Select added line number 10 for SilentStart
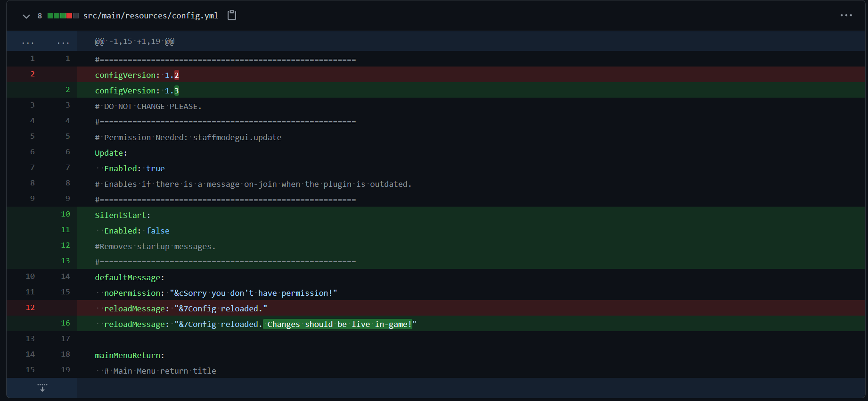The image size is (868, 401). pos(66,214)
